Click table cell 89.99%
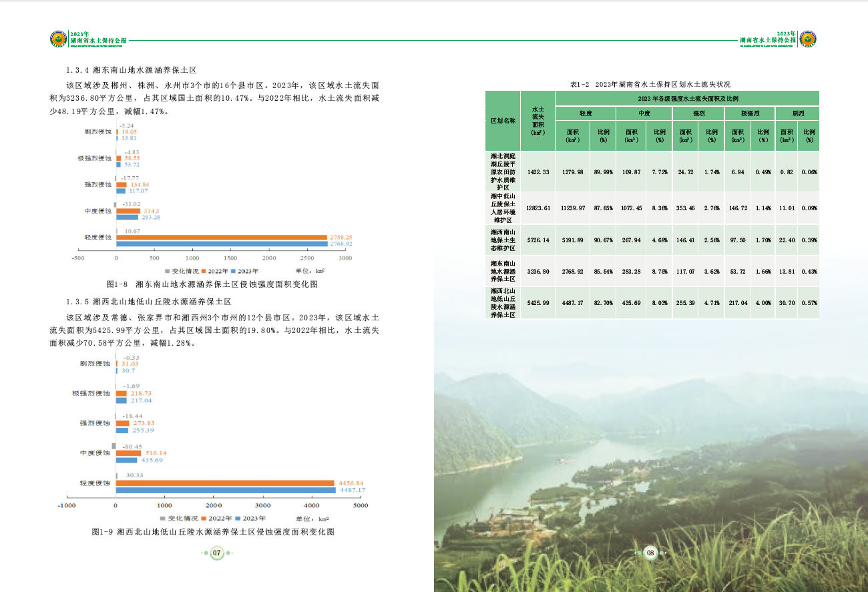 (x=604, y=172)
